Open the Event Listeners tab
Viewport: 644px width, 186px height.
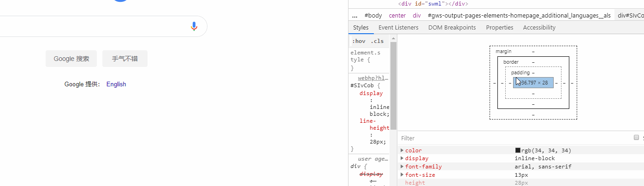tap(398, 28)
